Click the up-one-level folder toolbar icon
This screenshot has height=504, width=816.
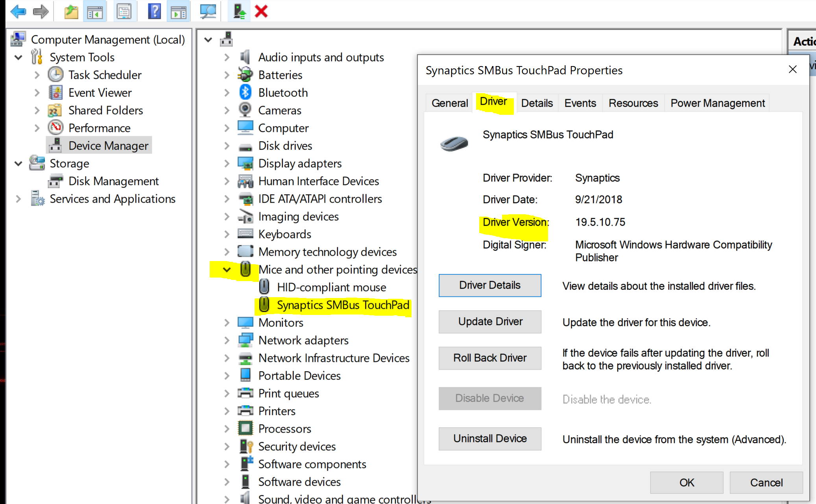point(71,11)
